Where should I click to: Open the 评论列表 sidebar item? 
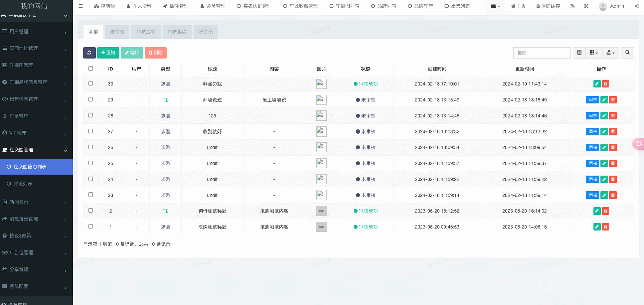pyautogui.click(x=23, y=184)
